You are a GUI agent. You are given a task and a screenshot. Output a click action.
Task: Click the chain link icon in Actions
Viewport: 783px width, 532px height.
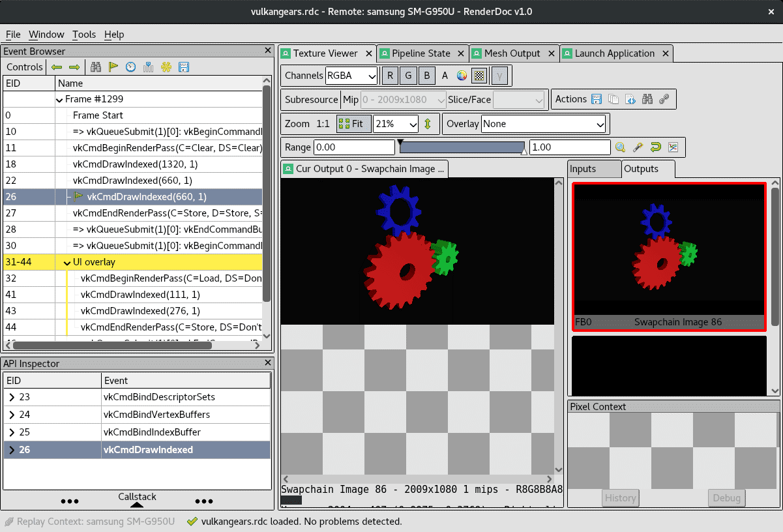click(x=664, y=100)
